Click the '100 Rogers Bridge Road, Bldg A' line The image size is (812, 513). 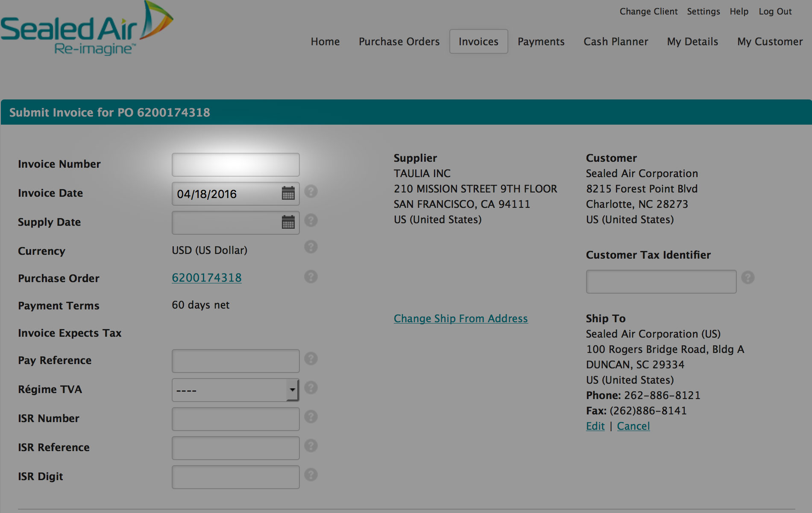(665, 349)
